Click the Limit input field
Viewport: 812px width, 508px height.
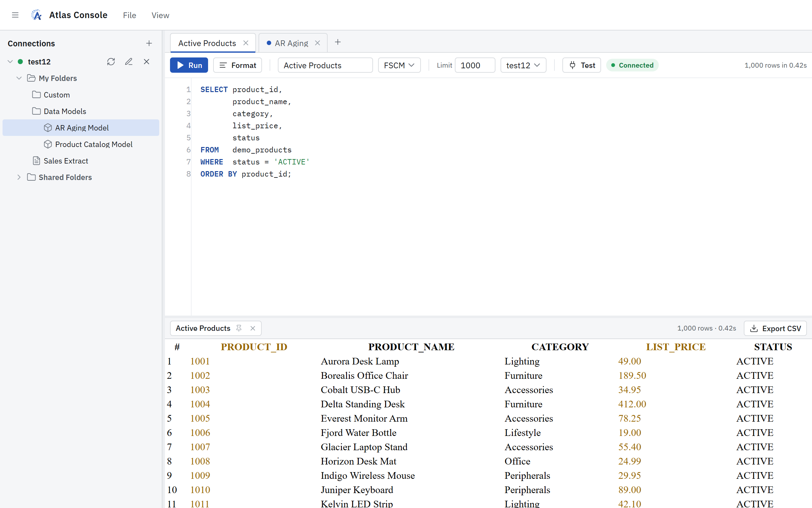coord(475,65)
